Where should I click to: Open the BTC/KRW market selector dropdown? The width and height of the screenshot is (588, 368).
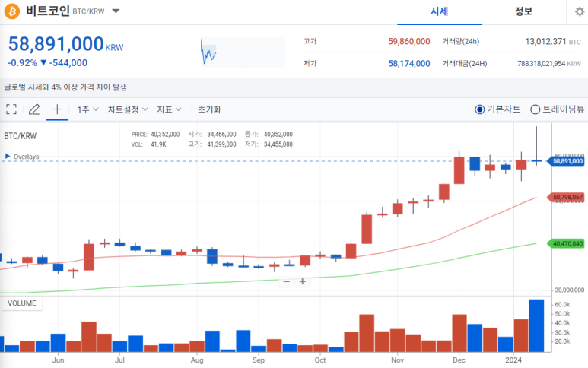(116, 11)
